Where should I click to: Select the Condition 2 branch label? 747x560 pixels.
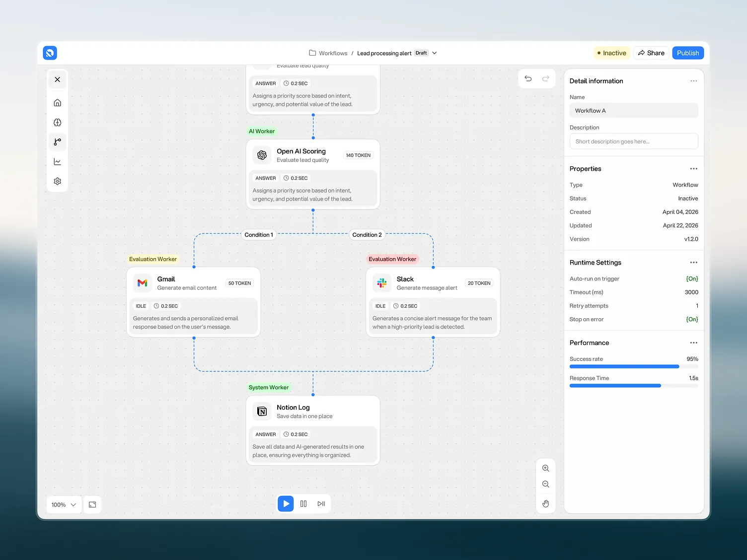tap(367, 235)
